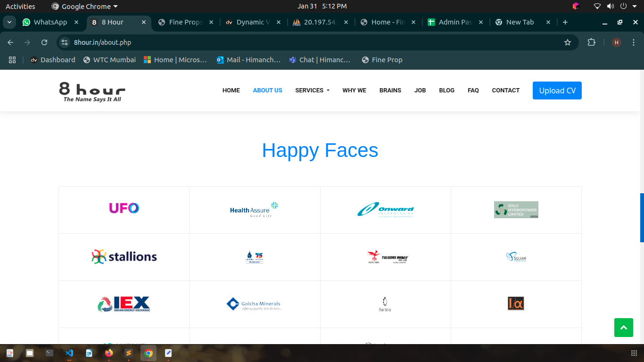This screenshot has width=644, height=362.
Task: Open the bookmarks apps grid icon
Action: [x=12, y=60]
